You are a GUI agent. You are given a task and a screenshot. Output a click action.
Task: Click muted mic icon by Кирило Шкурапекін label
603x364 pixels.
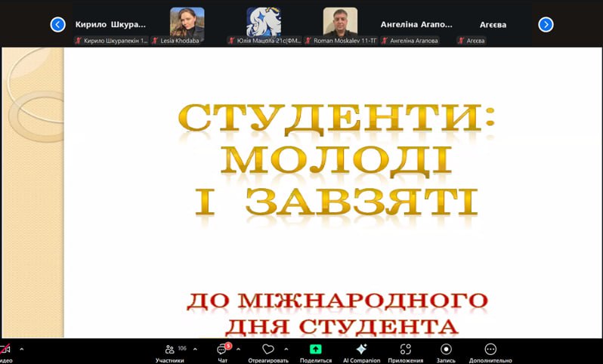tap(78, 41)
